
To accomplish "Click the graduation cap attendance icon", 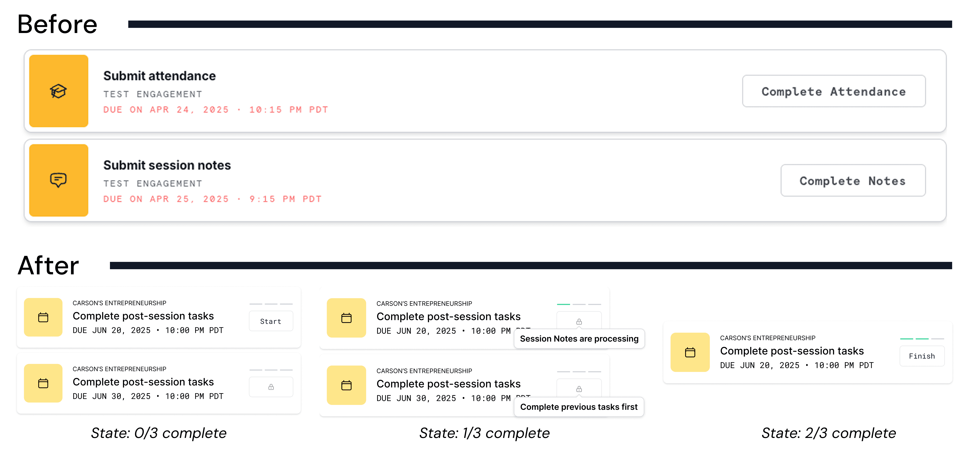I will click(58, 91).
